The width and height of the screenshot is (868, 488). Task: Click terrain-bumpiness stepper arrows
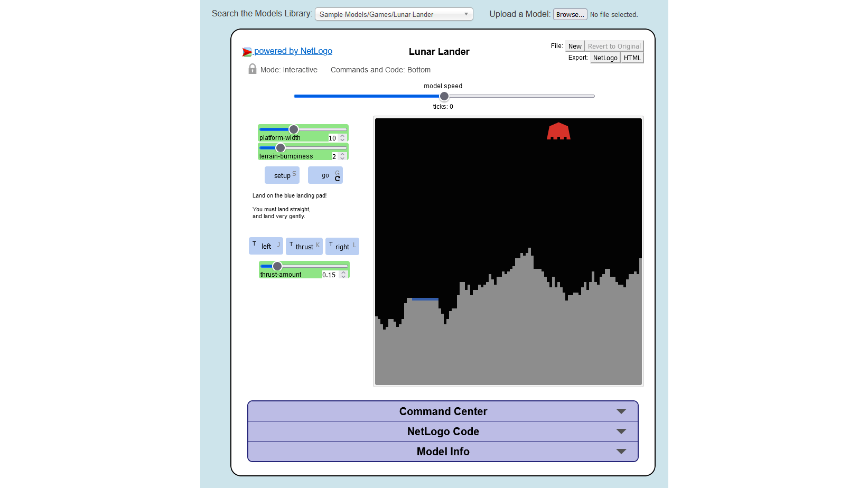[342, 156]
